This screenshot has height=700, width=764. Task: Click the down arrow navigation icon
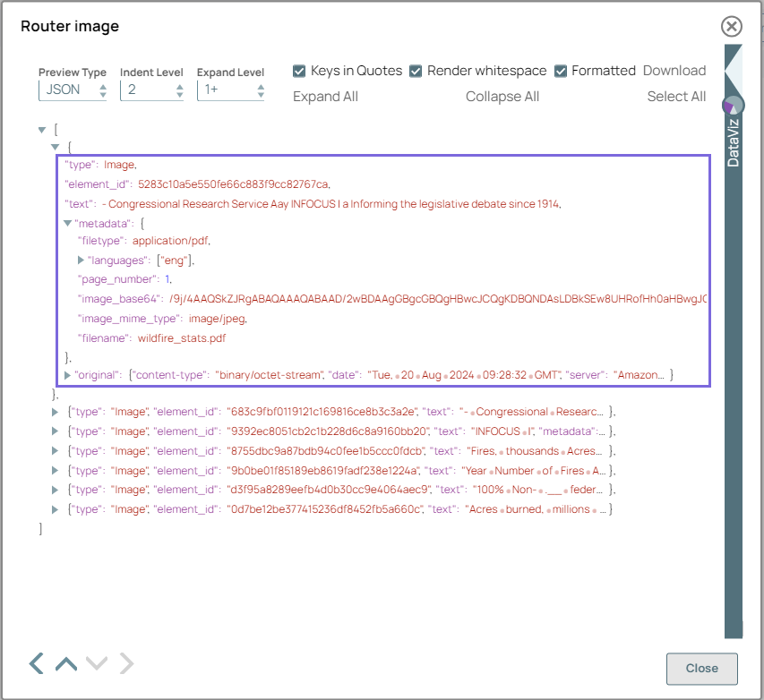pos(95,662)
